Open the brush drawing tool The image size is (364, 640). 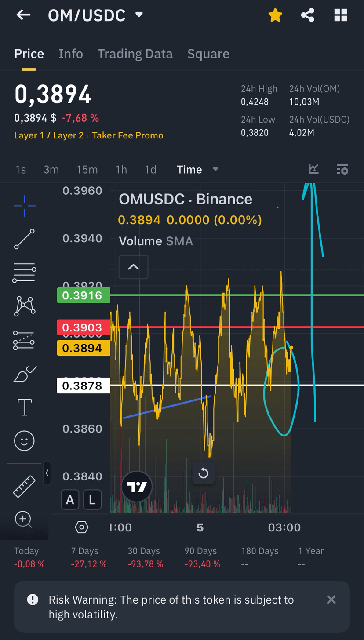25,374
